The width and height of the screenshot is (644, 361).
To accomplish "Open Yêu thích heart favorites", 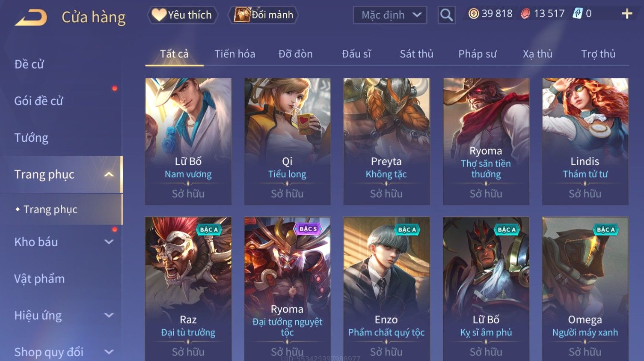I will 182,15.
